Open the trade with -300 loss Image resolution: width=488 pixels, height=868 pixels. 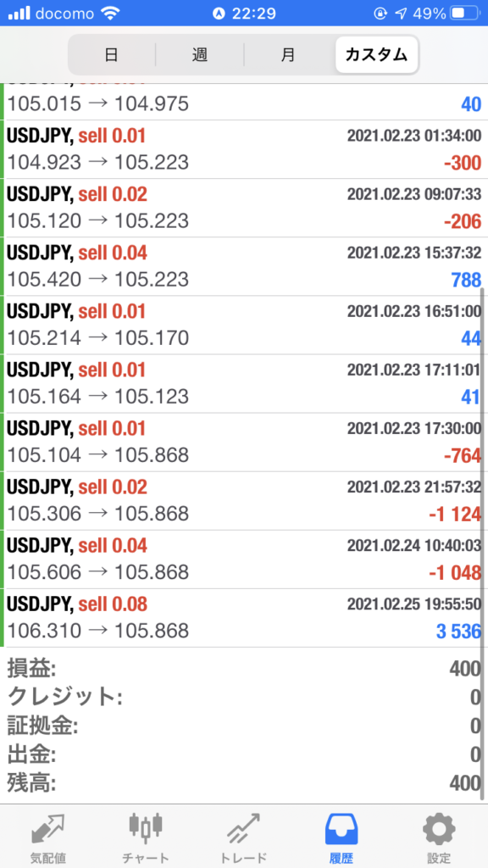(244, 149)
